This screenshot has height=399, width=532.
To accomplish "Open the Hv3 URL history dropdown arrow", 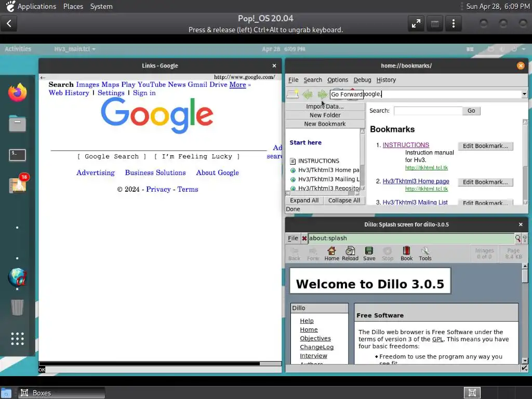I will (x=524, y=94).
